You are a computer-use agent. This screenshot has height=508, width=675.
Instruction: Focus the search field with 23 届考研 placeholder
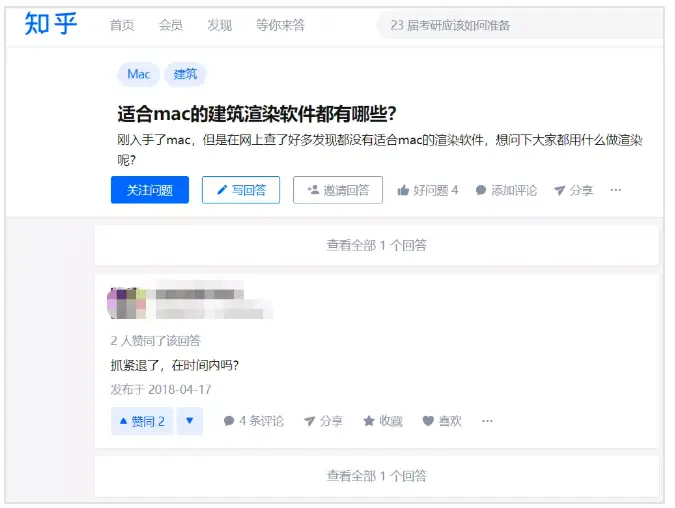point(521,25)
